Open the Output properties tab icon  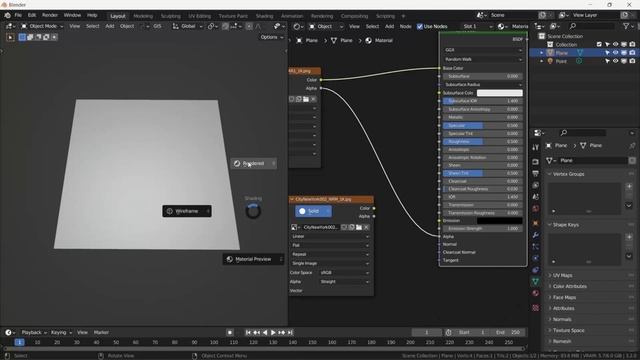(536, 174)
